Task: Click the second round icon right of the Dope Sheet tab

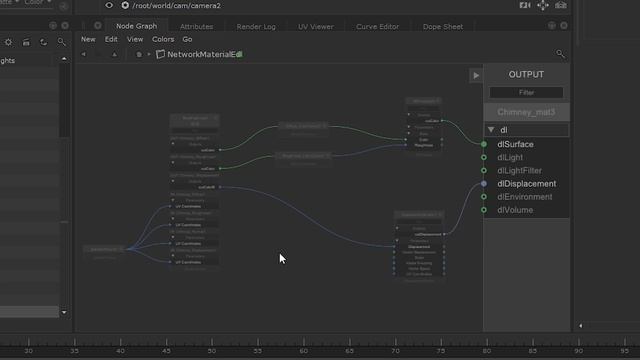Action: click(564, 26)
